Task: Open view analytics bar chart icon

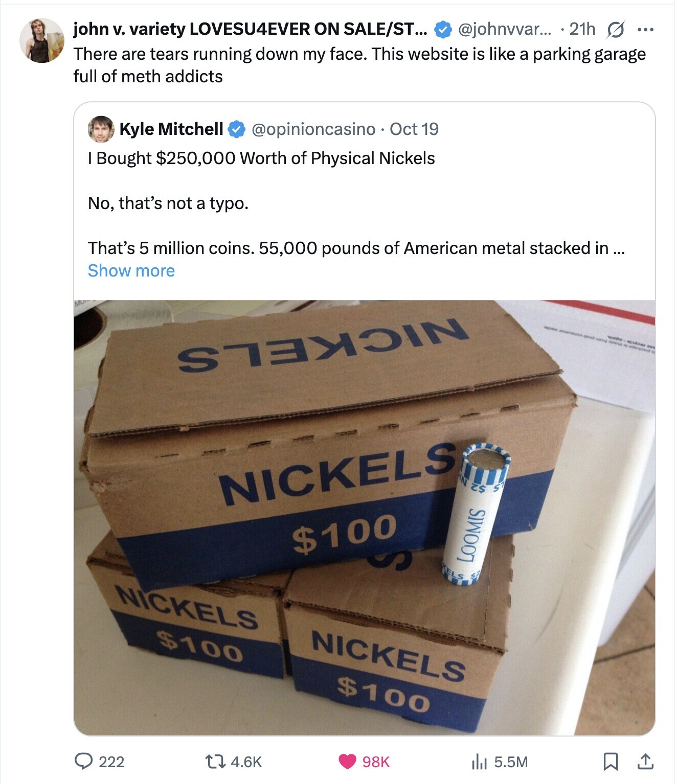Action: [x=478, y=762]
